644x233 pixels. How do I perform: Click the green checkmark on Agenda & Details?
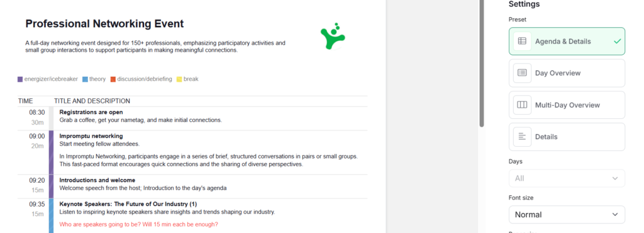(x=617, y=42)
